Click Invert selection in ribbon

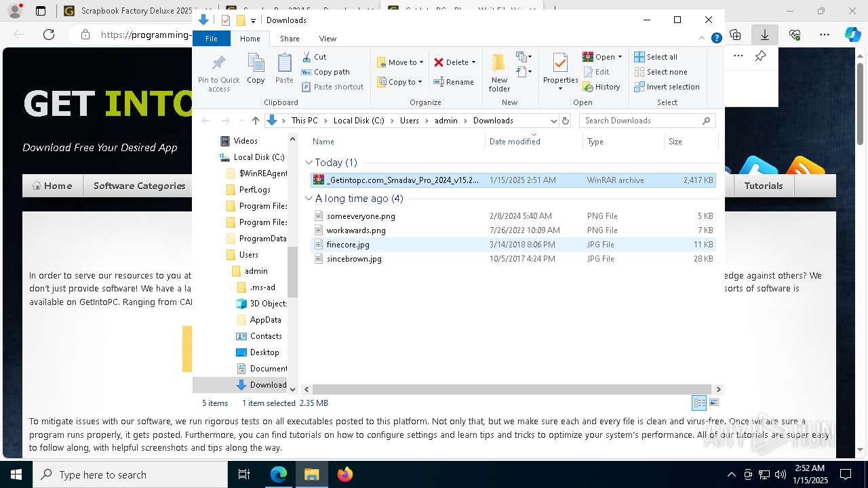click(667, 87)
